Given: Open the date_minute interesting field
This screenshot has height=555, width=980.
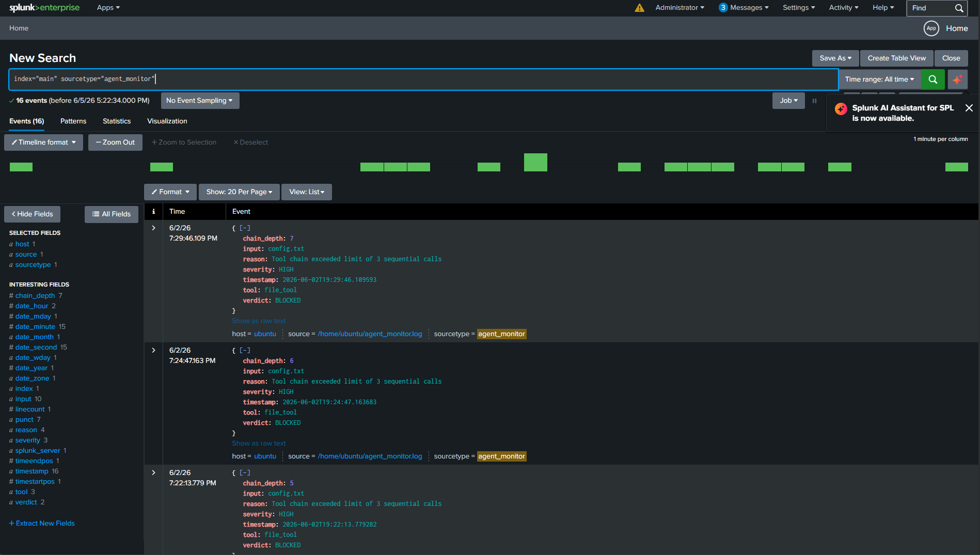Looking at the screenshot, I should click(35, 327).
